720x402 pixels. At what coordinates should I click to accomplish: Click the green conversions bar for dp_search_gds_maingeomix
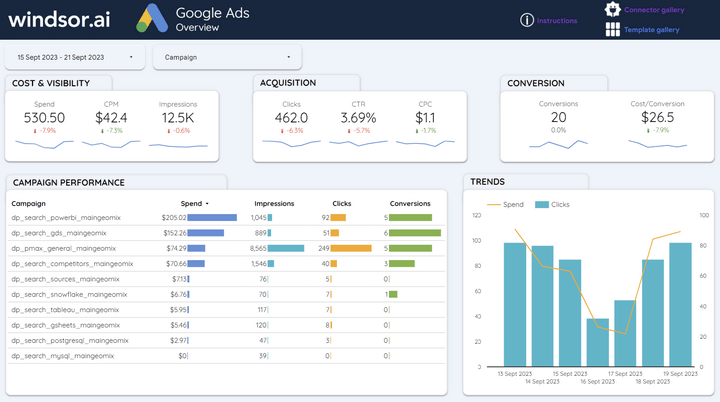tap(415, 233)
